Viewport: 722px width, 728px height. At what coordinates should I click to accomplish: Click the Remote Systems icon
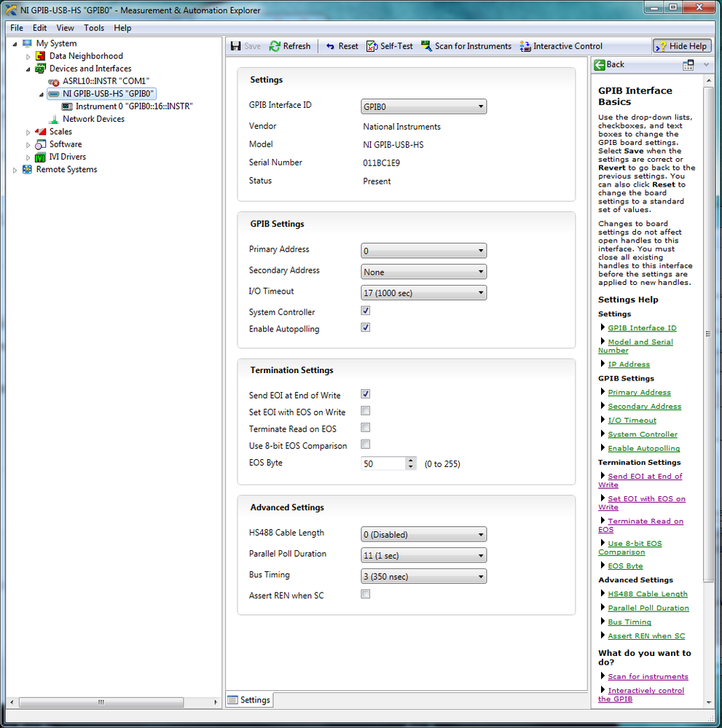27,170
